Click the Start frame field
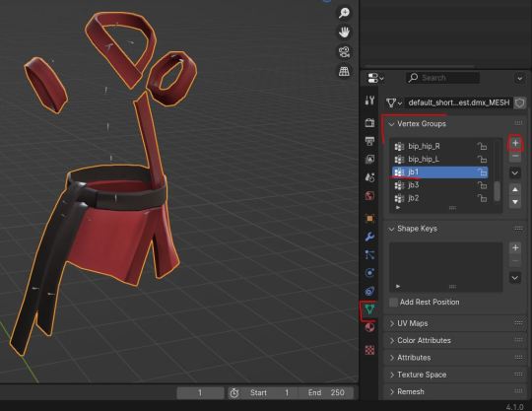532x411 pixels. pos(269,393)
